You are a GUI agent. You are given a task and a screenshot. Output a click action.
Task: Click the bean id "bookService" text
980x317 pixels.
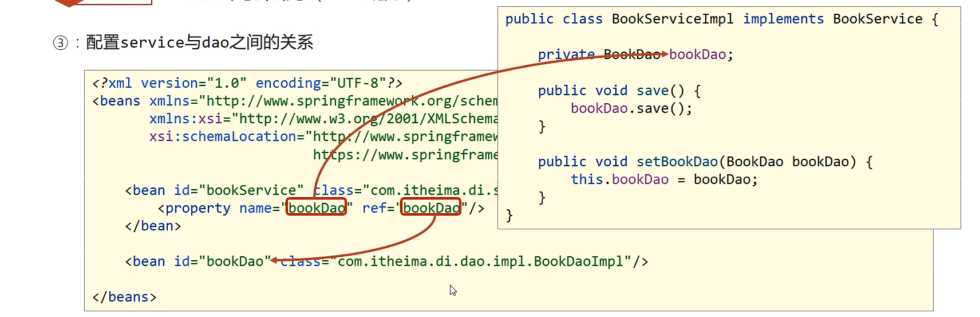point(239,190)
